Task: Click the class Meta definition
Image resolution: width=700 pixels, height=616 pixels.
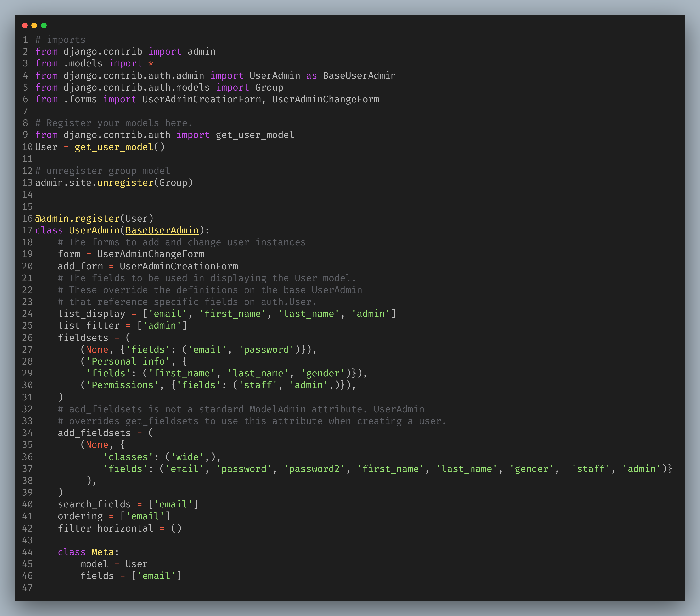Action: point(88,552)
